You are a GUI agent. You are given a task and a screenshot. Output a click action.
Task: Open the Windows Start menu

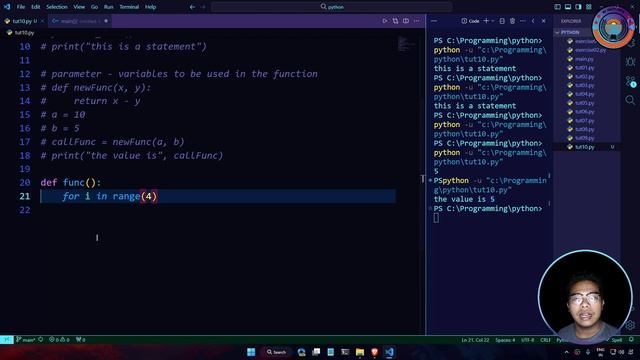(251, 352)
